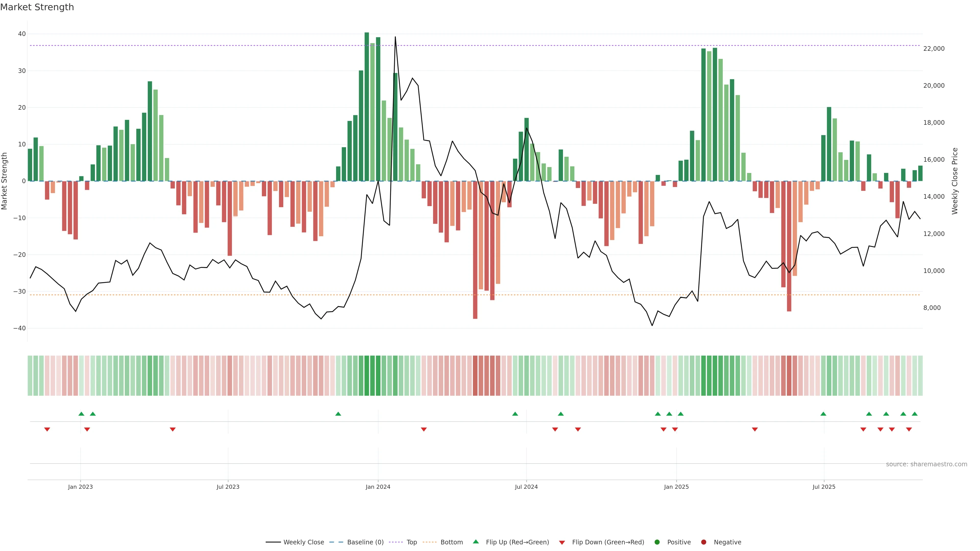Image resolution: width=980 pixels, height=551 pixels.
Task: Click the Market Strength chart title
Action: tap(37, 7)
